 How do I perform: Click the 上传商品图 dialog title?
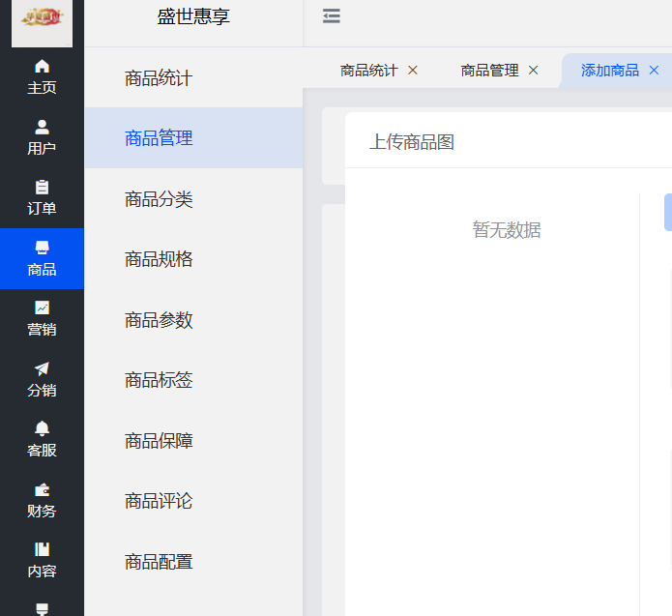(x=412, y=142)
